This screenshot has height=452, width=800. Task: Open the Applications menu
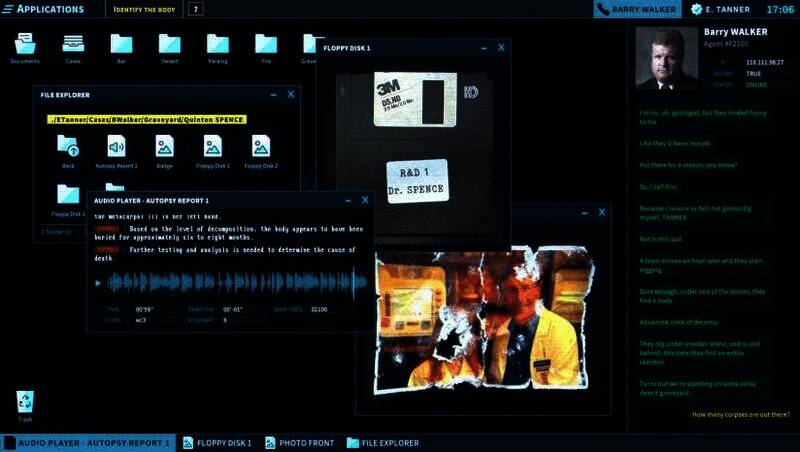(45, 9)
